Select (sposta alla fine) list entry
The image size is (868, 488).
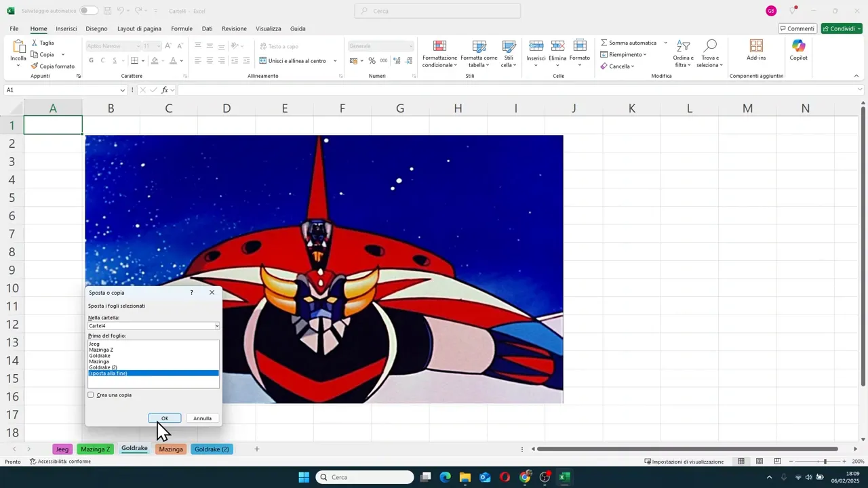pos(153,373)
